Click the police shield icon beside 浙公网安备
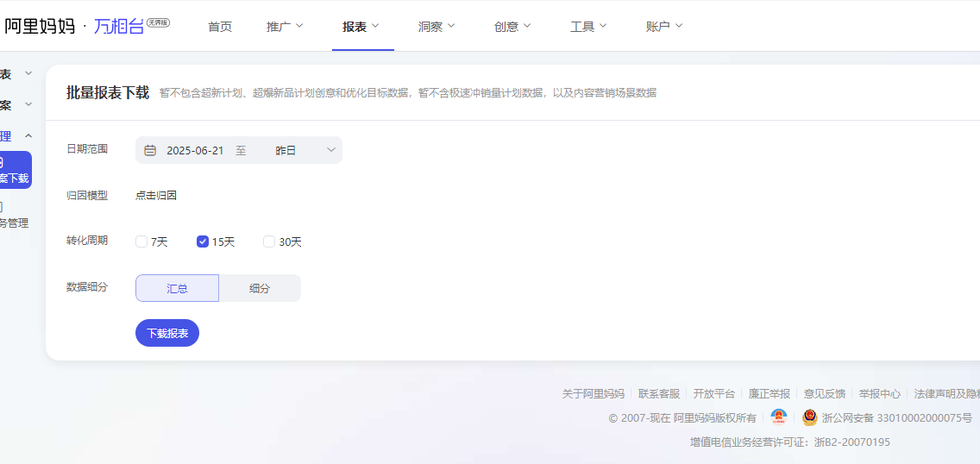Screen dimensions: 980x464 (809, 417)
